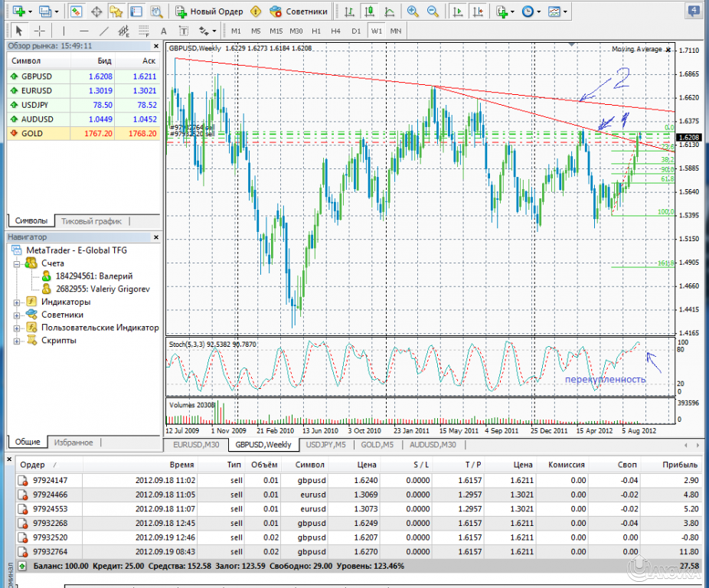
Task: Collapse the Счета tree node
Action: pyautogui.click(x=16, y=263)
